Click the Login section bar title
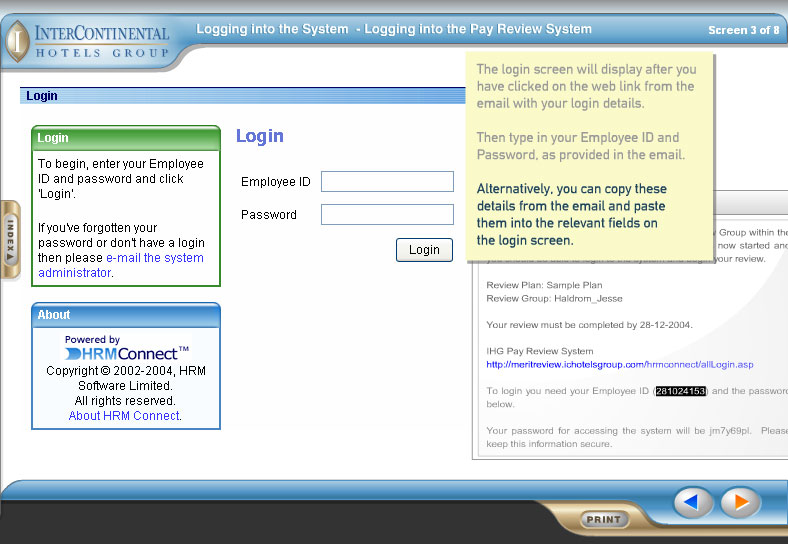The height and width of the screenshot is (544, 788). tap(42, 96)
